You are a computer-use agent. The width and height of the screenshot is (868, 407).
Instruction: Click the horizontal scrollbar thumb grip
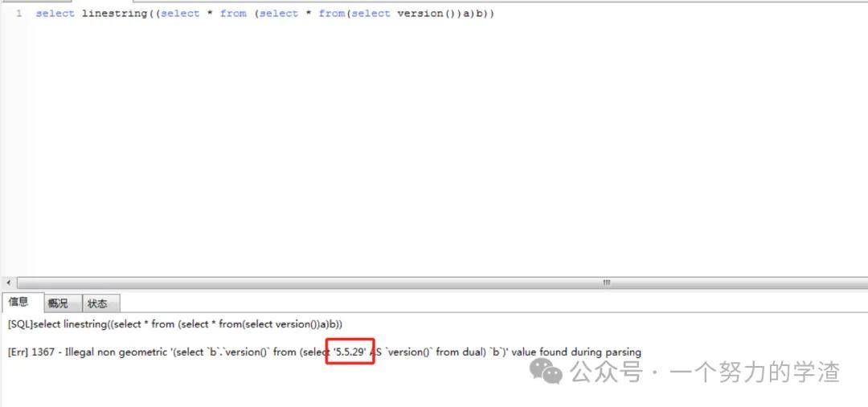point(607,283)
